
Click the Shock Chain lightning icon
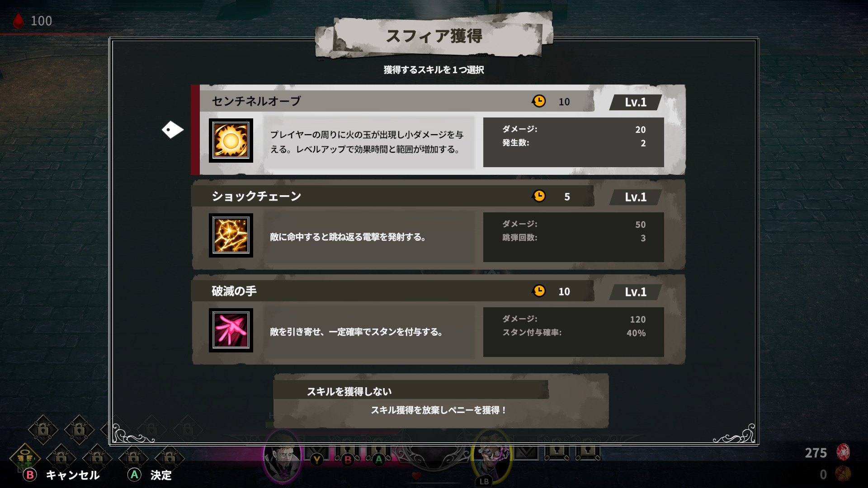coord(231,235)
